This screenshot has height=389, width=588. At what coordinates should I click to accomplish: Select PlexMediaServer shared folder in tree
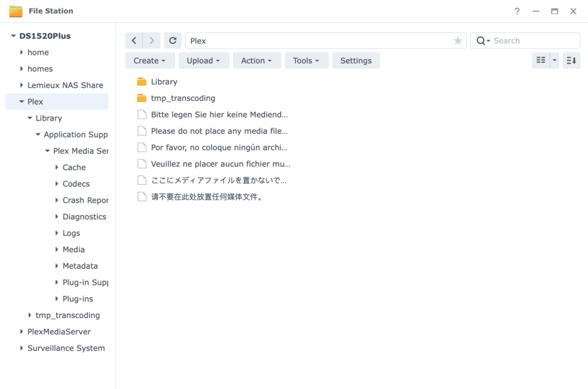[59, 331]
